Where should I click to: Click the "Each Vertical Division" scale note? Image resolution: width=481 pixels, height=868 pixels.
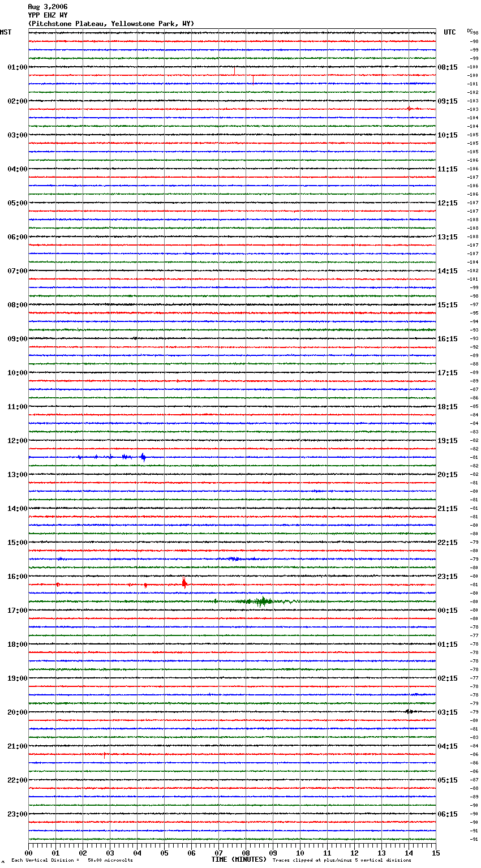pos(72,860)
